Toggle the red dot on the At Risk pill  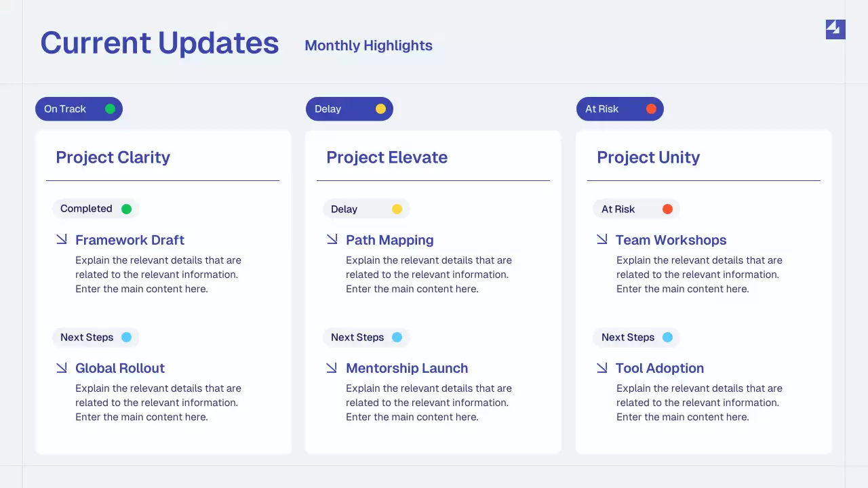coord(650,108)
